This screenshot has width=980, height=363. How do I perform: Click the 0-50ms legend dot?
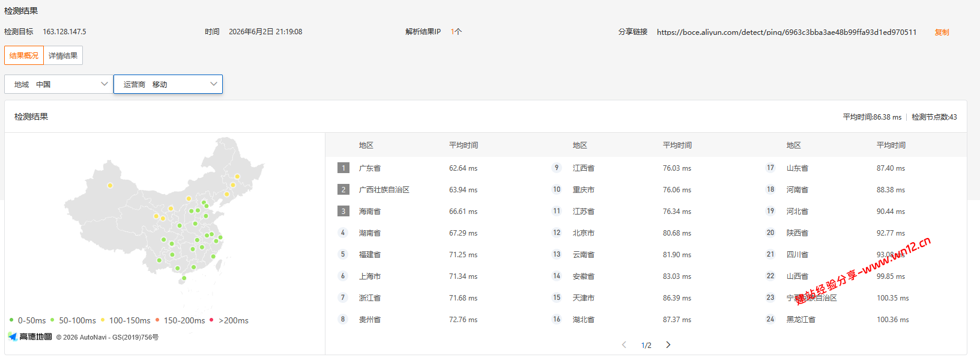[x=11, y=320]
